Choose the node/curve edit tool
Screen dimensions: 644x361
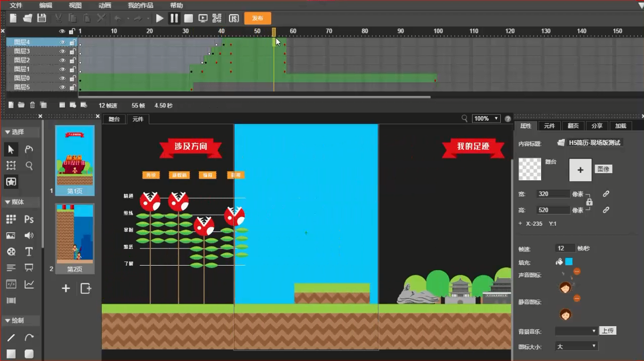29,149
